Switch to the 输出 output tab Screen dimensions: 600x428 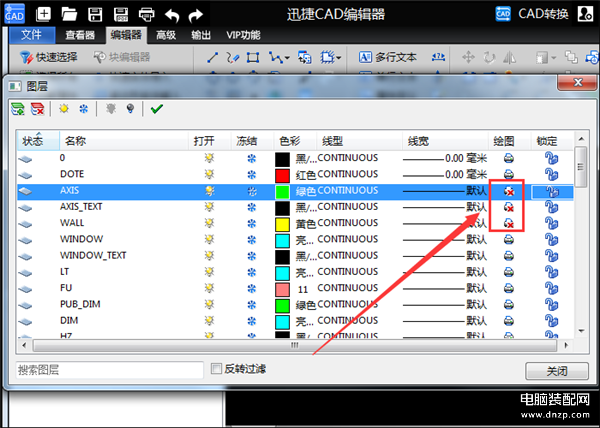[201, 35]
